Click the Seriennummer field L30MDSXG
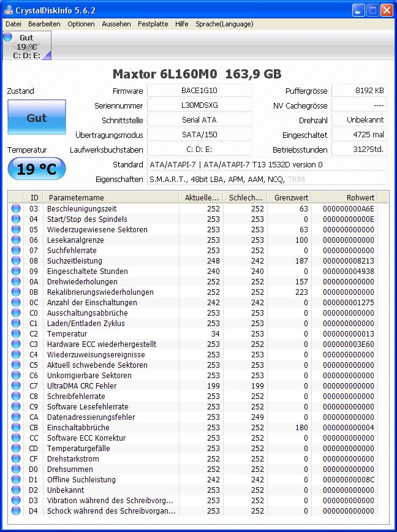Image resolution: width=397 pixels, height=532 pixels. click(x=199, y=105)
